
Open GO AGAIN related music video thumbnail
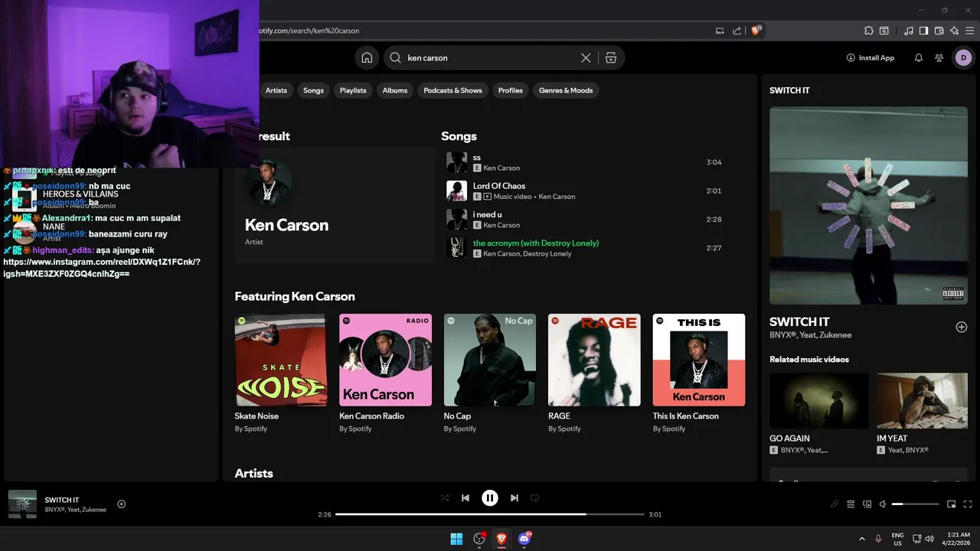[819, 400]
